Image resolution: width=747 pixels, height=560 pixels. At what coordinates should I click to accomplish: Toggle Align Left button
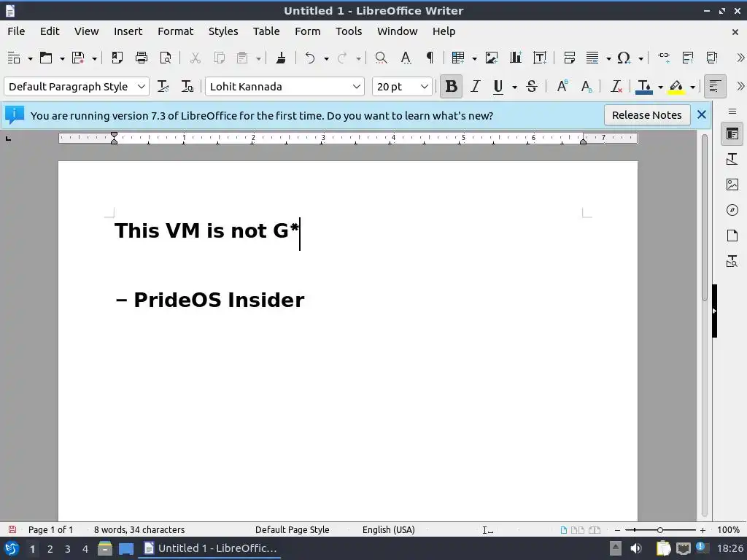(715, 87)
